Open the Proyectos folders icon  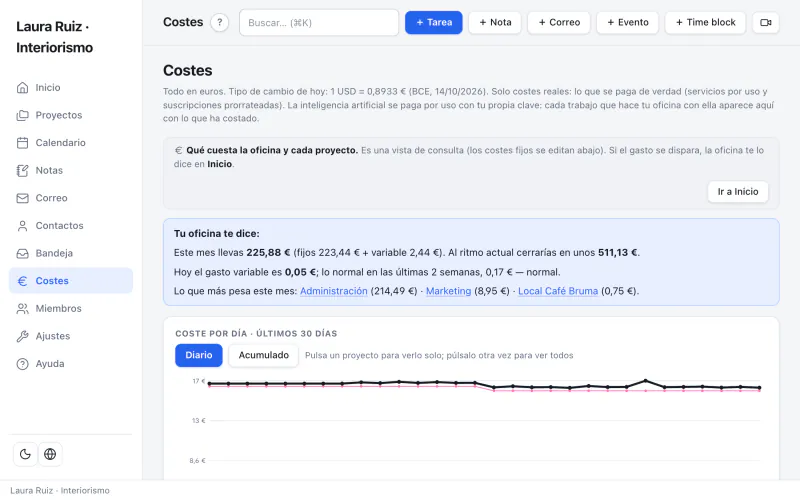22,115
